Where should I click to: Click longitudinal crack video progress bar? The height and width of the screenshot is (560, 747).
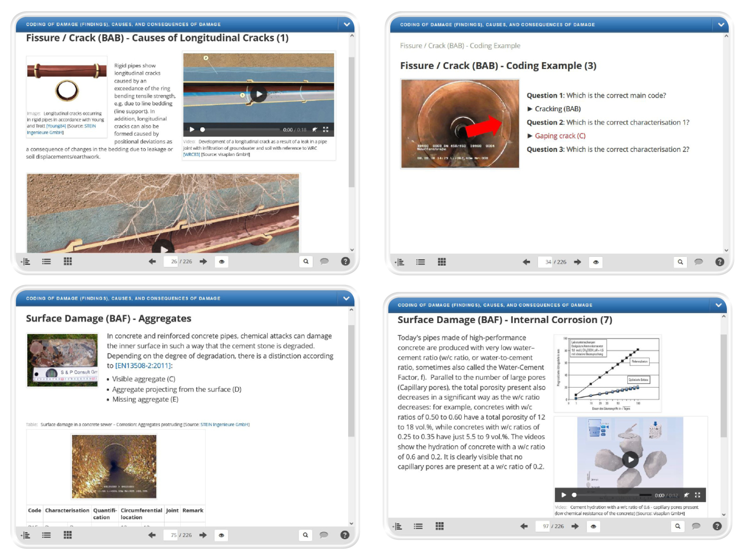click(x=242, y=130)
